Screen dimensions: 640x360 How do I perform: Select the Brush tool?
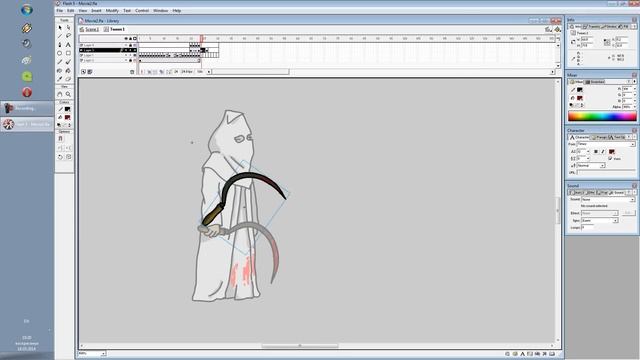[x=68, y=62]
